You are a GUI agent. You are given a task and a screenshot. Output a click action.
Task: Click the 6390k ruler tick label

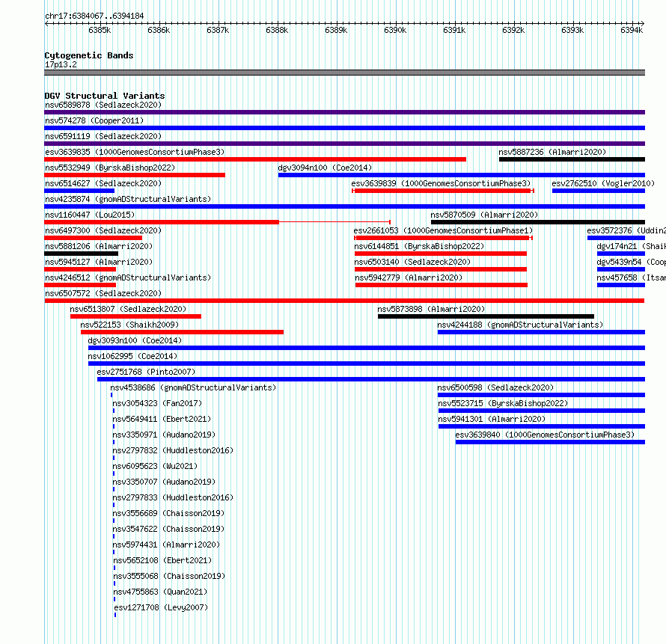tap(395, 30)
